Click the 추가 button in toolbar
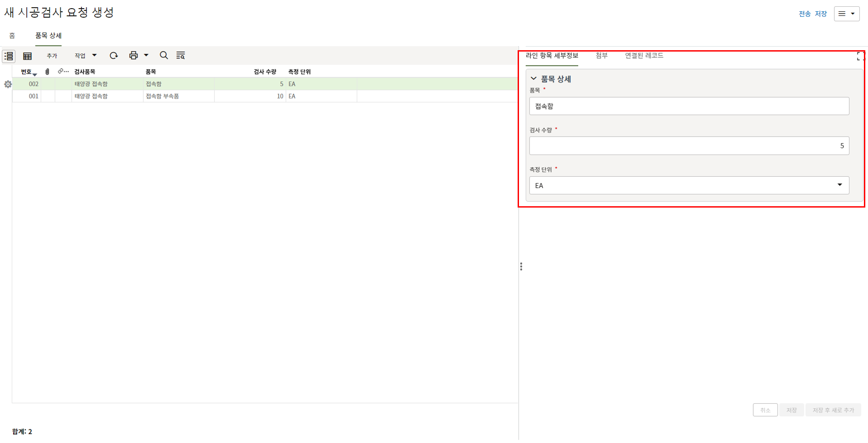Screen dimensions: 868x443 (x=52, y=56)
